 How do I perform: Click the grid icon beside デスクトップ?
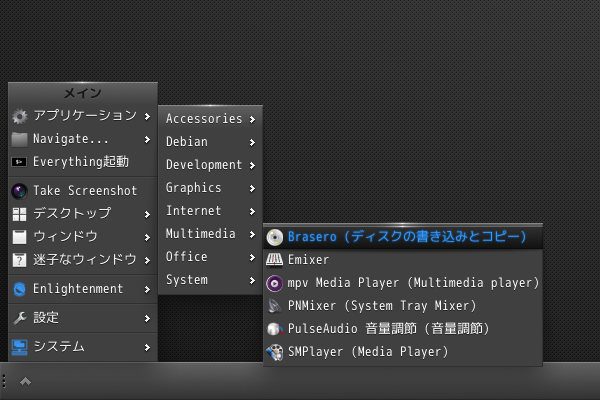pyautogui.click(x=20, y=214)
